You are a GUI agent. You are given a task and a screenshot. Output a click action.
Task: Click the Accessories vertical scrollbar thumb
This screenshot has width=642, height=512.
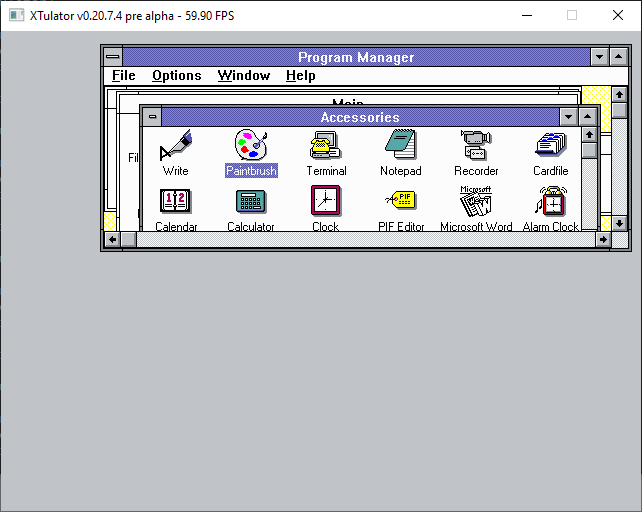click(589, 150)
